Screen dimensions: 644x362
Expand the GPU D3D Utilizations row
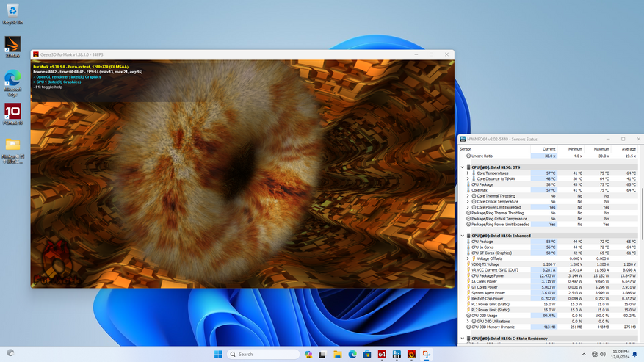tap(468, 321)
